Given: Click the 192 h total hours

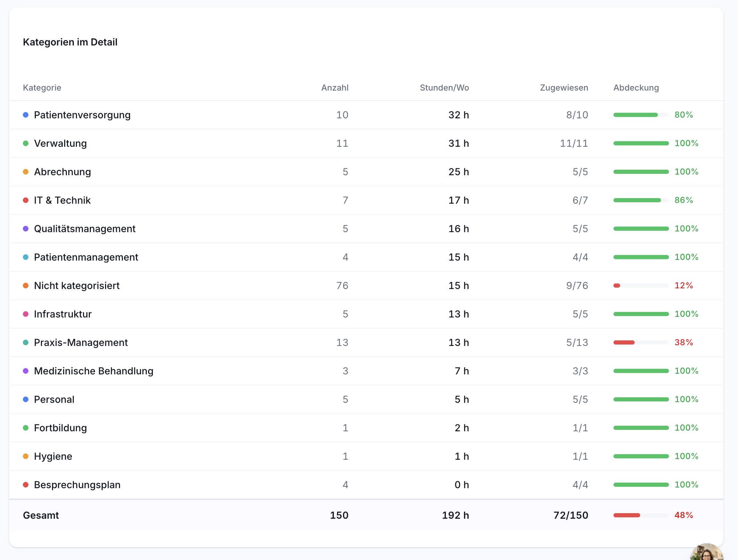Looking at the screenshot, I should pos(455,515).
